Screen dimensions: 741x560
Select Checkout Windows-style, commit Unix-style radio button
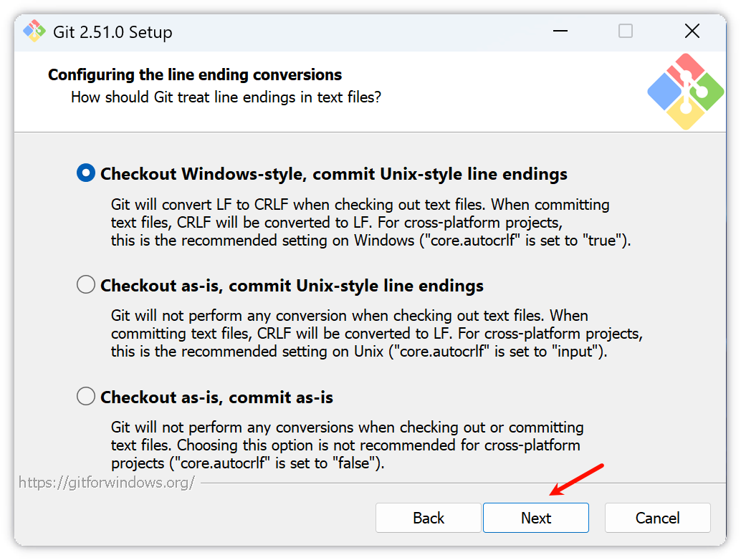[86, 173]
